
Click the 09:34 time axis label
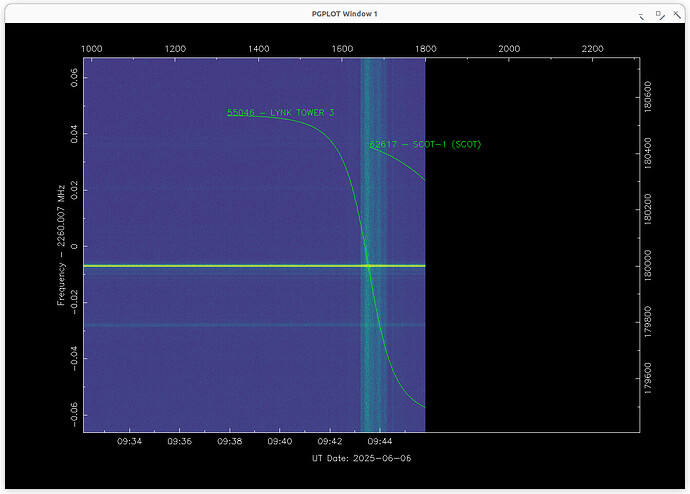[129, 441]
